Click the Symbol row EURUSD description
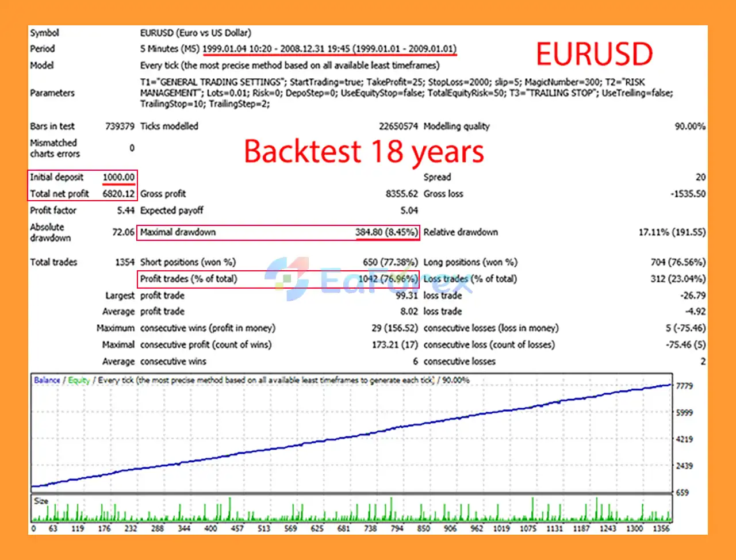Image resolution: width=736 pixels, height=560 pixels. pyautogui.click(x=195, y=33)
